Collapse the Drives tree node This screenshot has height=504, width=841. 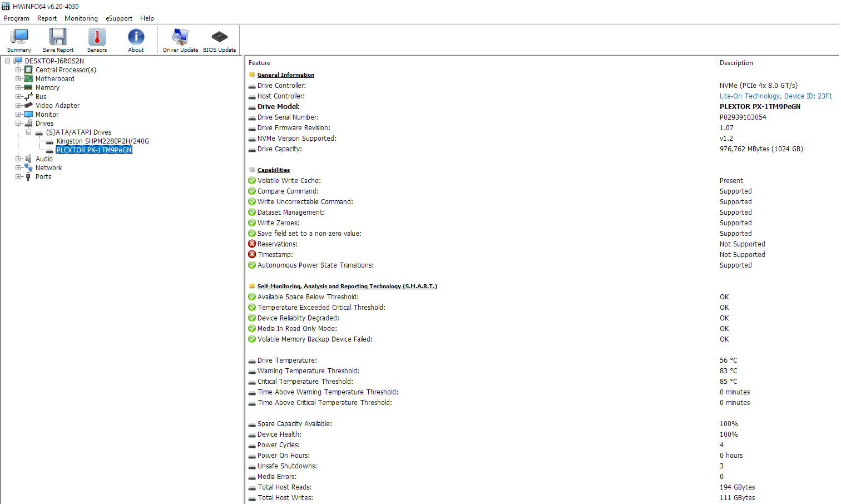[18, 123]
